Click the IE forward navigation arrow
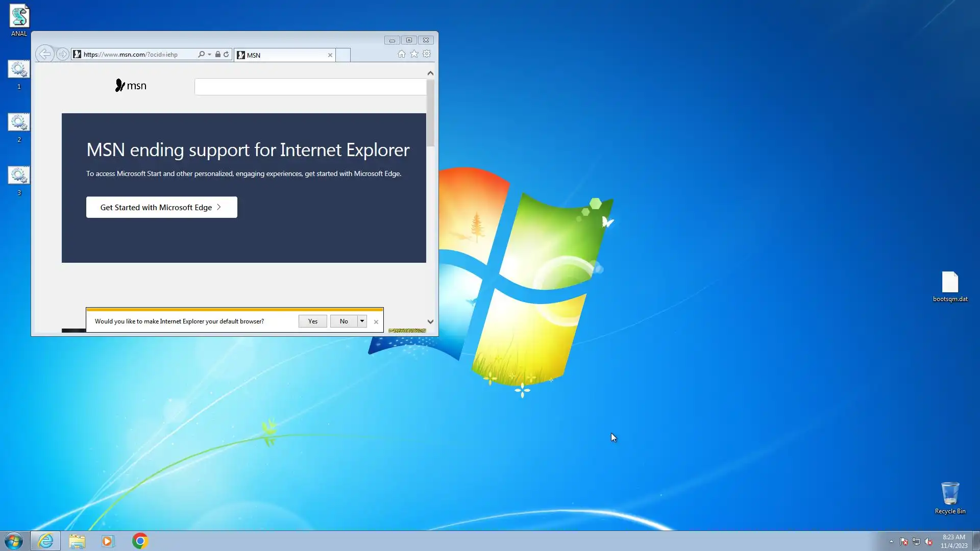The image size is (980, 551). click(x=62, y=54)
